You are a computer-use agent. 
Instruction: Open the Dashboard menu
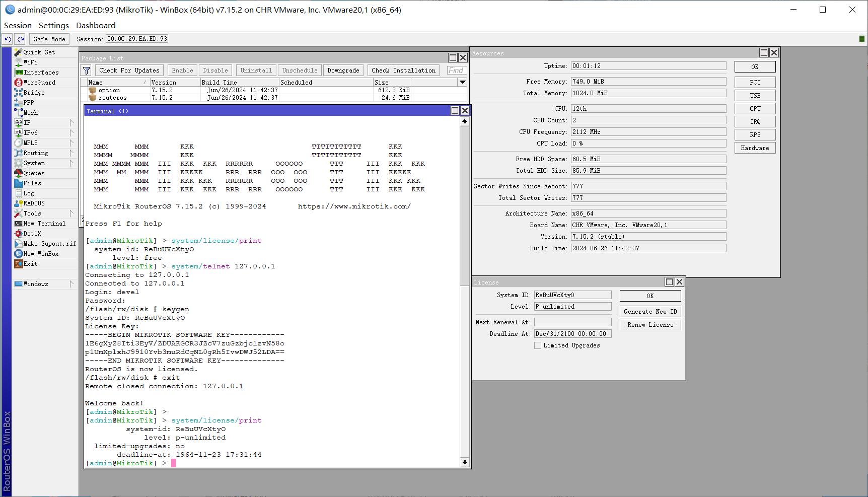coord(96,25)
